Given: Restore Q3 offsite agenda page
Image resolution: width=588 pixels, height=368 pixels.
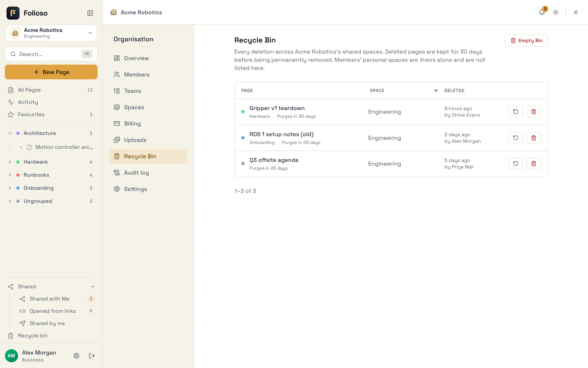Looking at the screenshot, I should tap(516, 164).
